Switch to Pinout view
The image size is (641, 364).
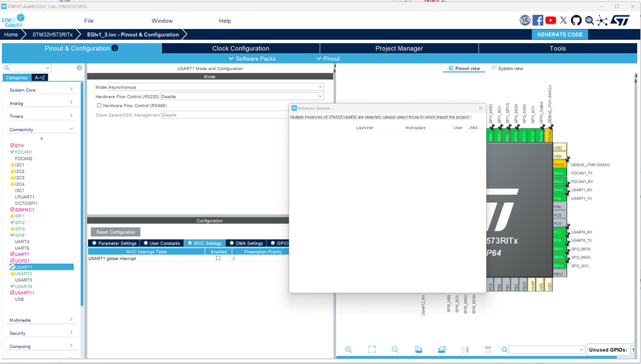point(464,68)
